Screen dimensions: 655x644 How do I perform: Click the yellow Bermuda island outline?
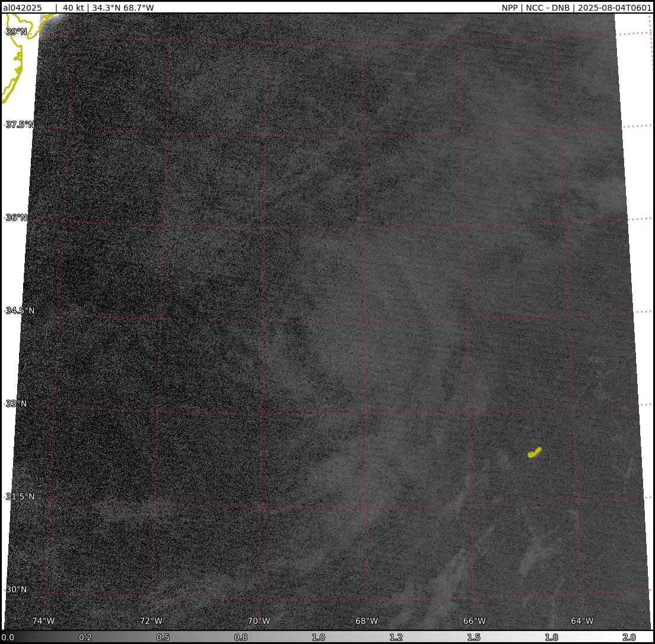[535, 452]
